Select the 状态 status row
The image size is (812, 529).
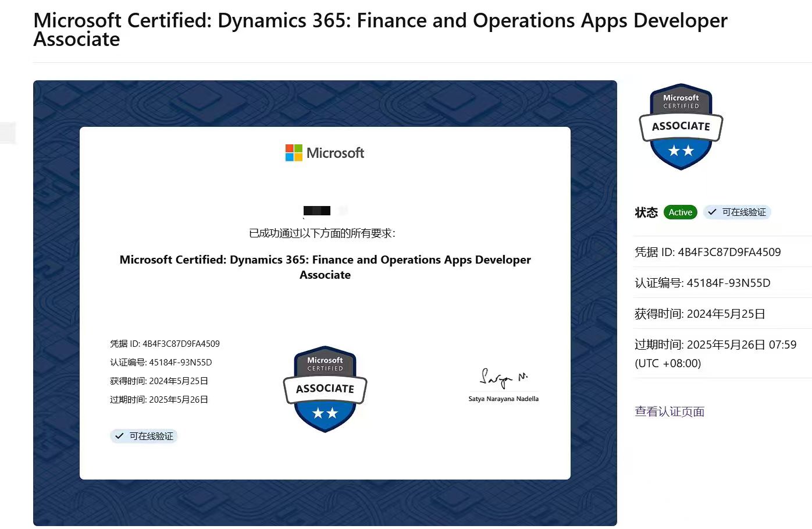click(x=646, y=212)
